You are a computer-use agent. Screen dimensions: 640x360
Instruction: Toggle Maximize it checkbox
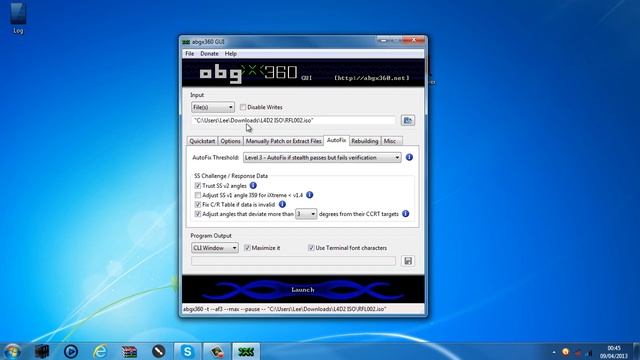[247, 248]
